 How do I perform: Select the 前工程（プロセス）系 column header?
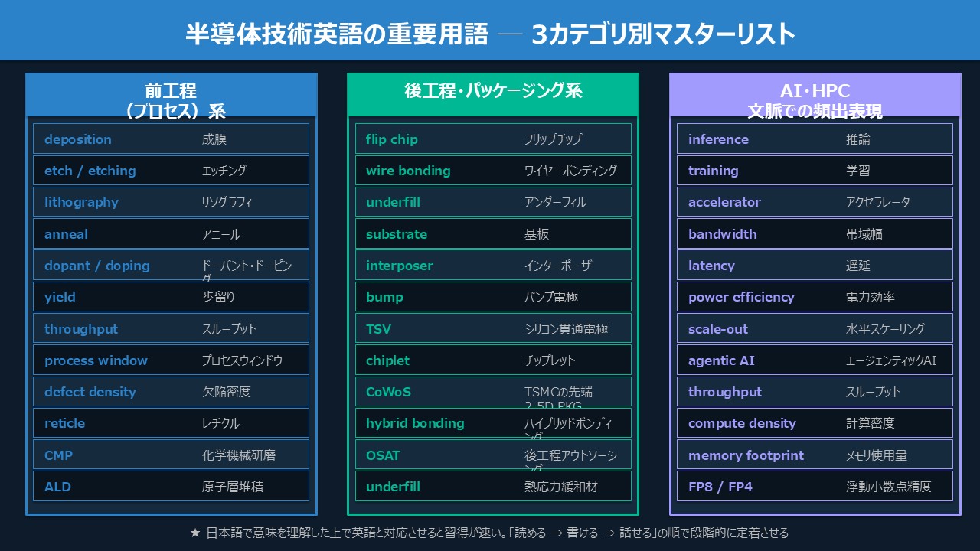click(171, 96)
